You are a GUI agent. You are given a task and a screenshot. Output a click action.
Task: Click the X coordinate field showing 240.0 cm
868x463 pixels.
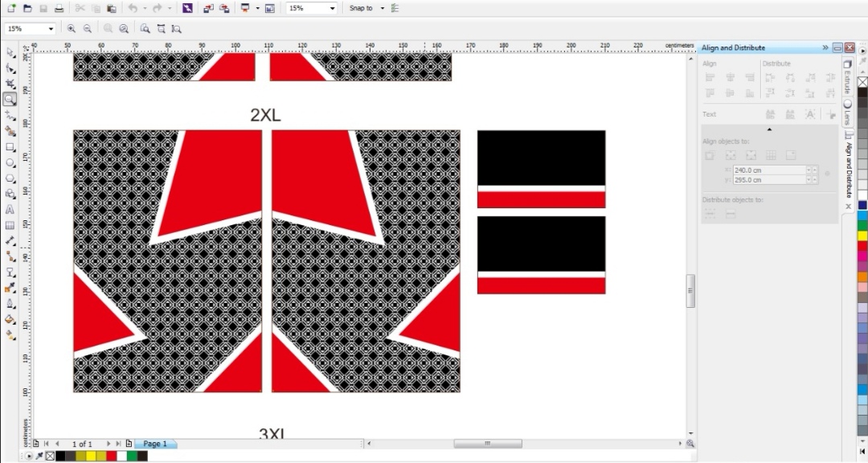click(768, 170)
